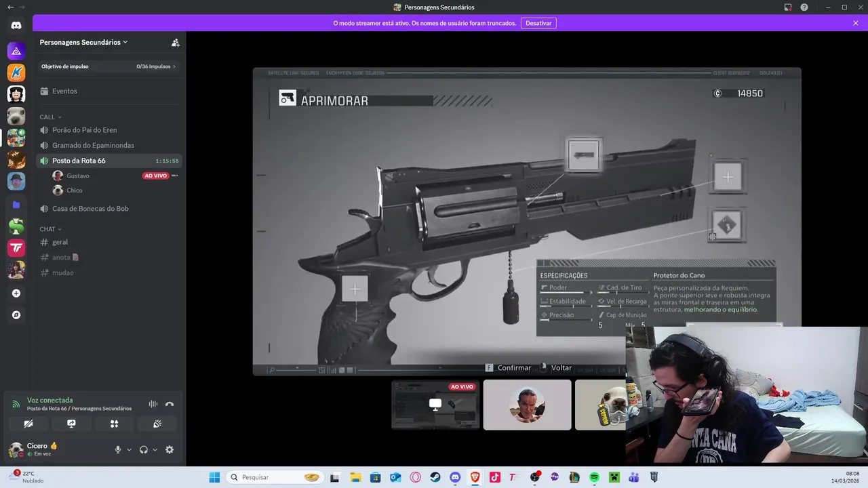Disconnect from the voice call
The width and height of the screenshot is (868, 488).
[x=170, y=404]
